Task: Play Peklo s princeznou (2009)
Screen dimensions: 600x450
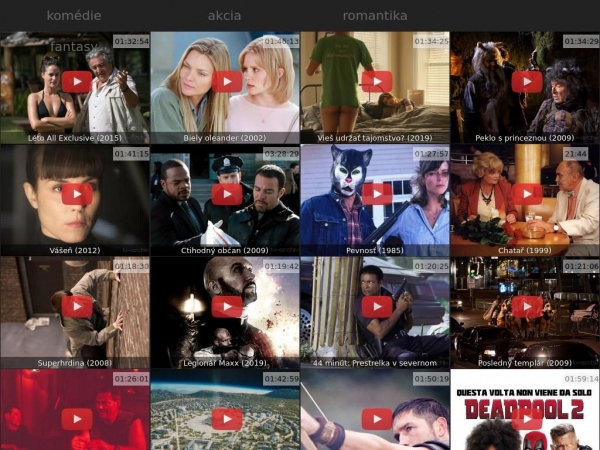Action: tap(527, 82)
